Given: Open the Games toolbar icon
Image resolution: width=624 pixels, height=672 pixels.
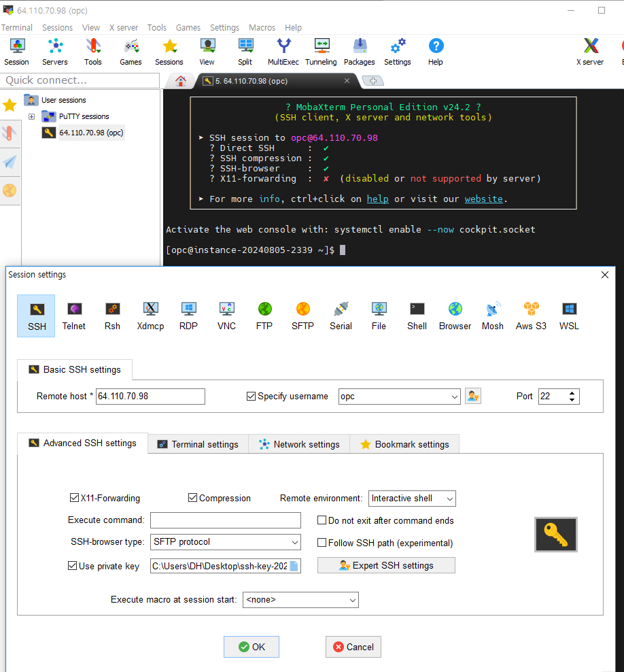Looking at the screenshot, I should (131, 52).
